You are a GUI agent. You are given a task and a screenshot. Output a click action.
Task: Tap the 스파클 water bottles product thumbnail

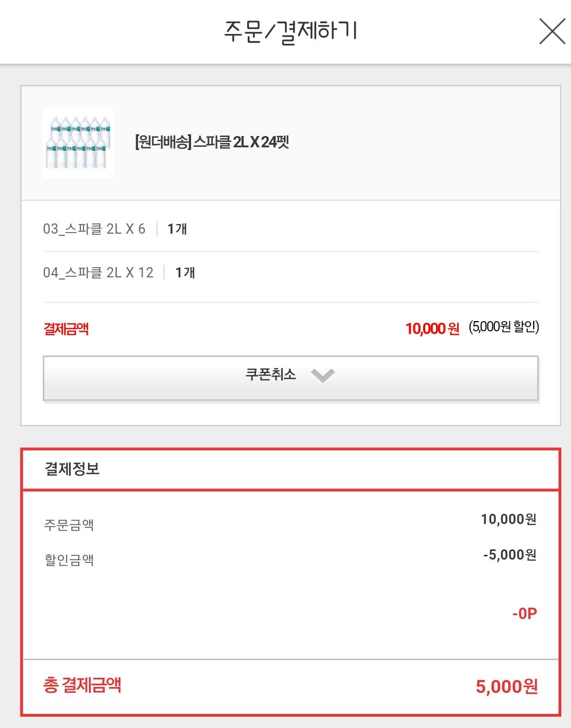(78, 143)
